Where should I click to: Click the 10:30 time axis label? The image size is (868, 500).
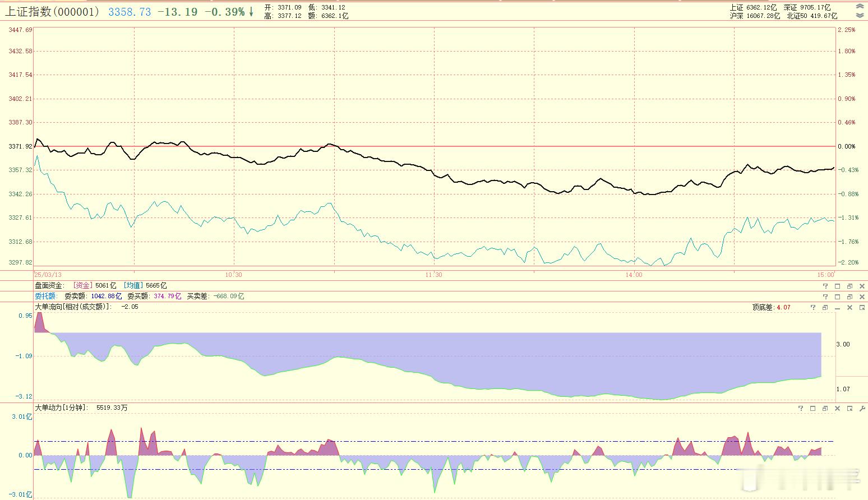tap(234, 275)
